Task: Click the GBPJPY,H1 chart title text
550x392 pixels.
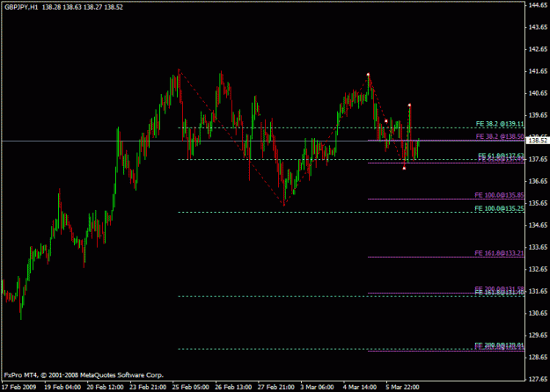Action: coord(21,7)
